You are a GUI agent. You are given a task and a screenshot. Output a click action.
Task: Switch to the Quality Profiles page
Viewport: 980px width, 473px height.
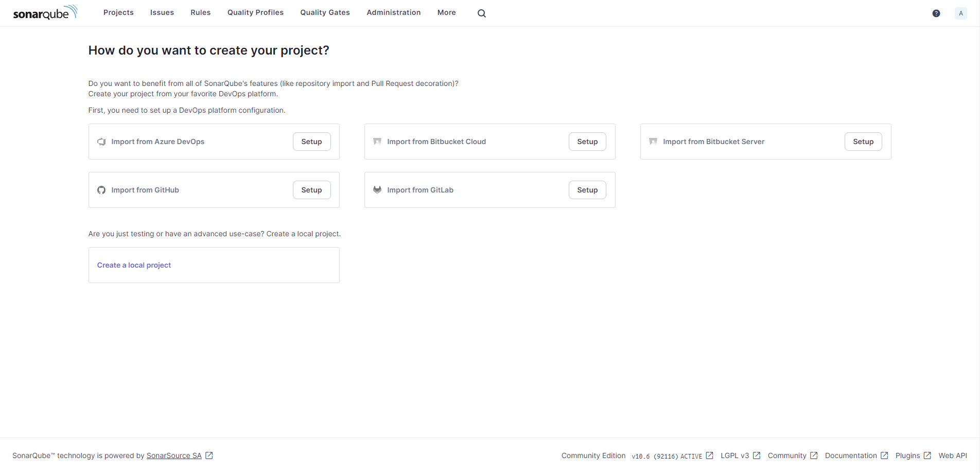point(255,12)
